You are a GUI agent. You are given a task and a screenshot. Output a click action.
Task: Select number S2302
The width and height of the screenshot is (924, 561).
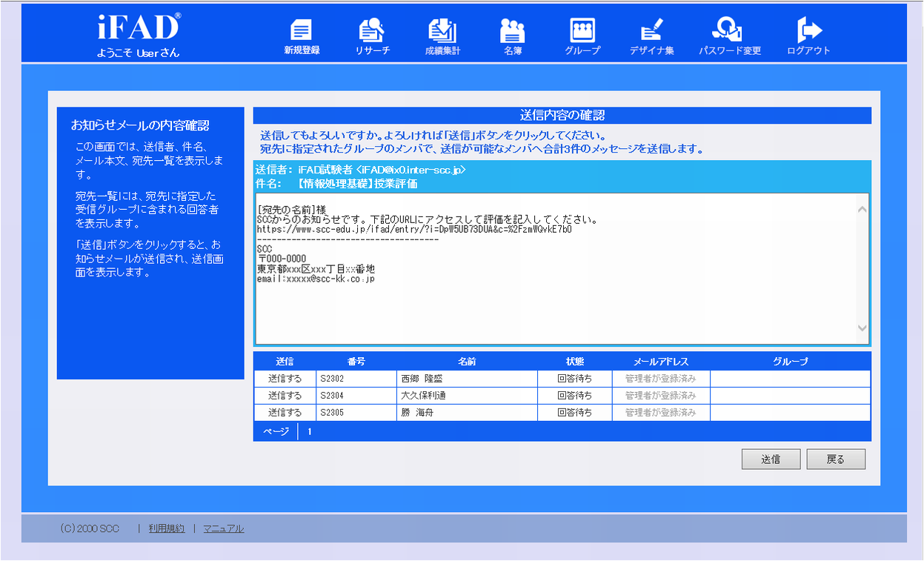(332, 378)
